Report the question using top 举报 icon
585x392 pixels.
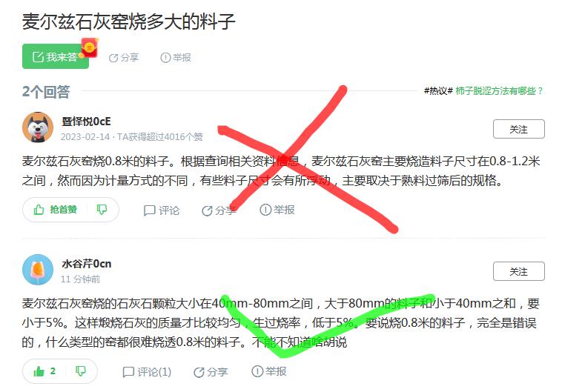[x=176, y=58]
